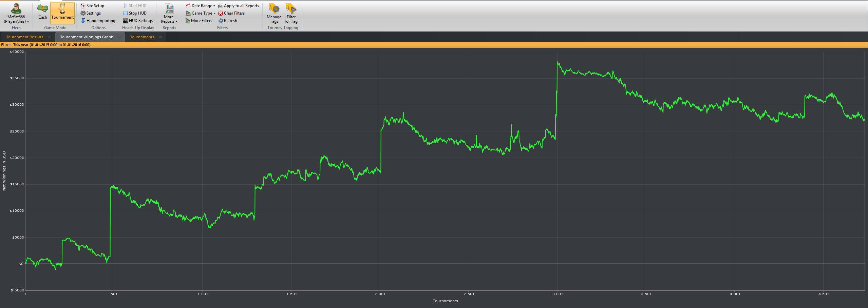Click Stop HUD
The height and width of the screenshot is (308, 868).
point(135,13)
